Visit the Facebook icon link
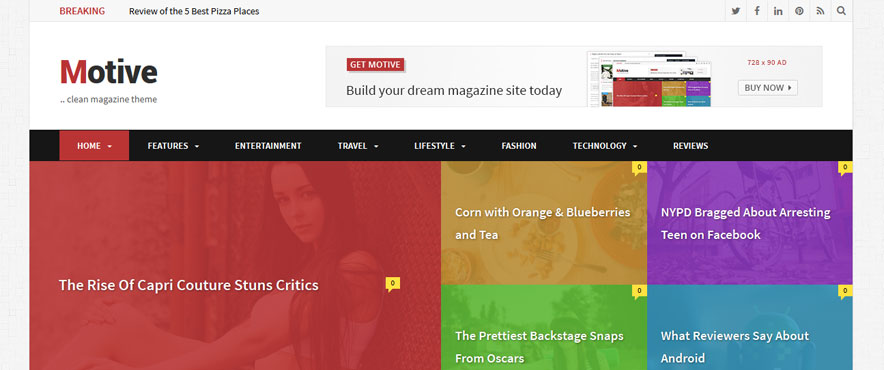 757,11
